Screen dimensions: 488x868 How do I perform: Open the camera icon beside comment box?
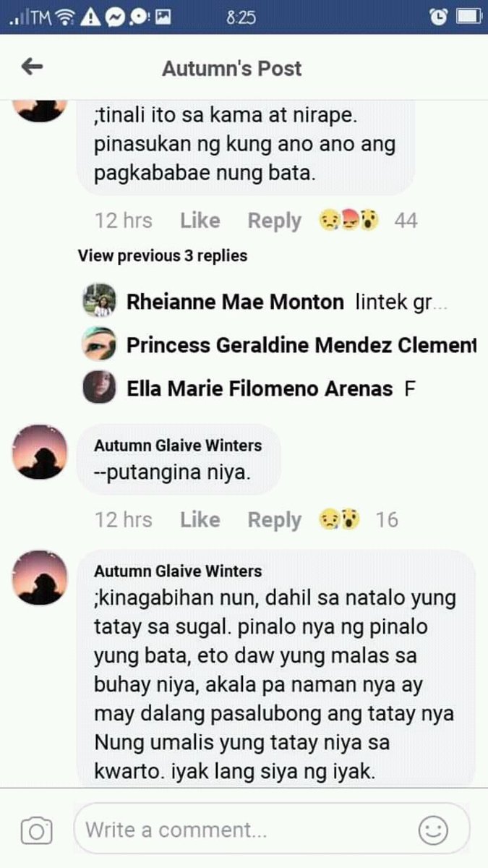[x=36, y=831]
